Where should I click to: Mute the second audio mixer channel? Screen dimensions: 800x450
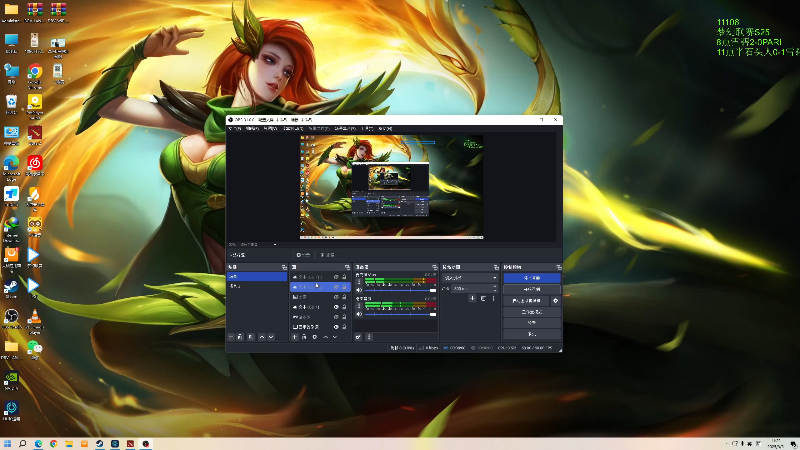(359, 314)
